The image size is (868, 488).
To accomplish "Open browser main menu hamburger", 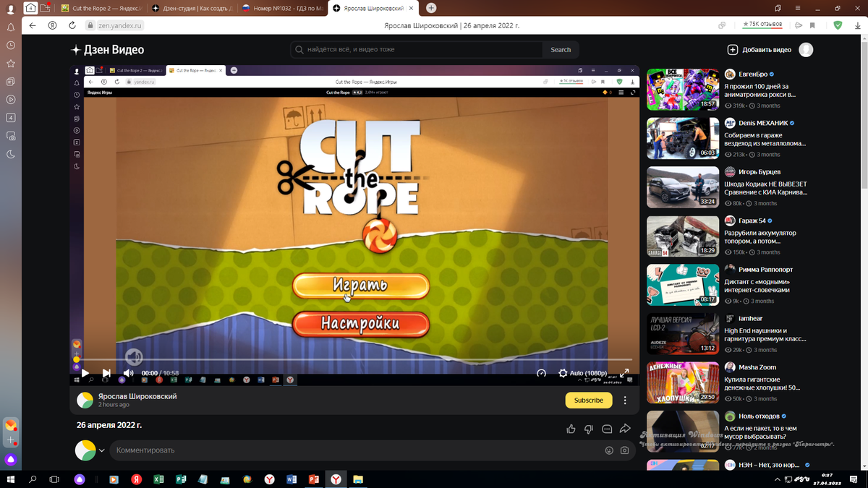I will click(796, 8).
